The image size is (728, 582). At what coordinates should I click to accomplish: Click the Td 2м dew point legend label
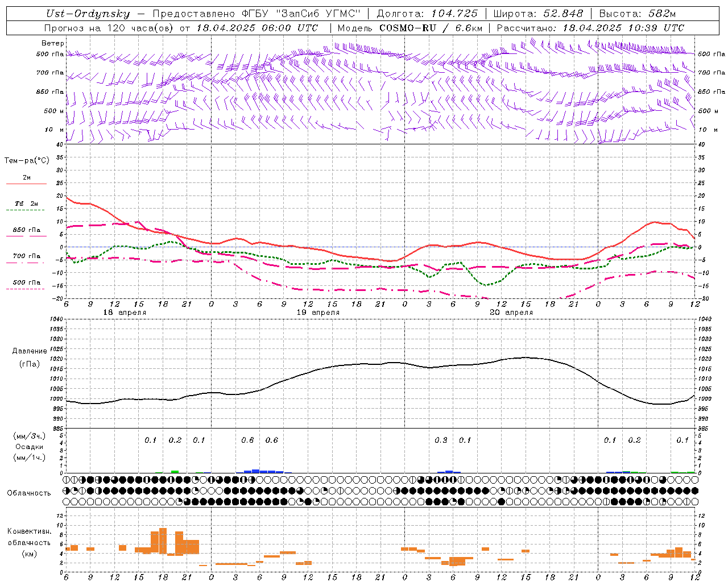26,203
